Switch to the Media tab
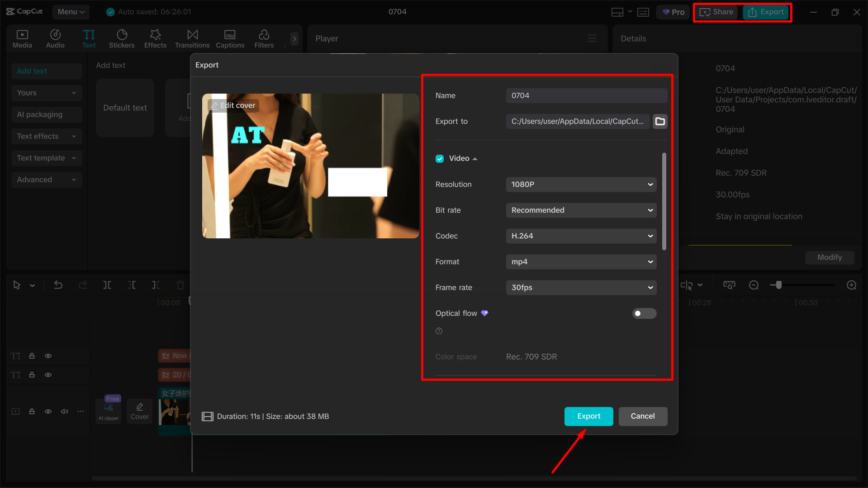This screenshot has height=488, width=868. point(22,39)
